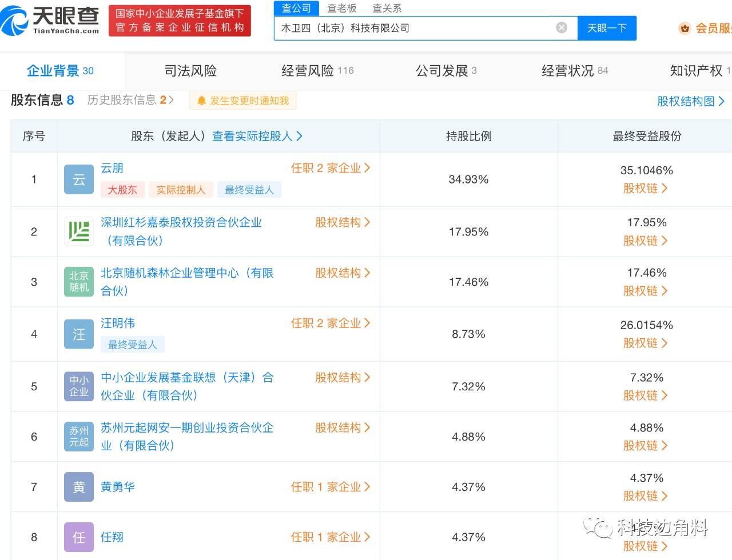
Task: Open the 股权结构图 link
Action: tap(691, 101)
